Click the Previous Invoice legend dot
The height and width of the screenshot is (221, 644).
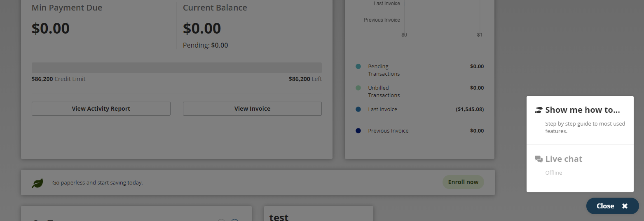pyautogui.click(x=358, y=130)
